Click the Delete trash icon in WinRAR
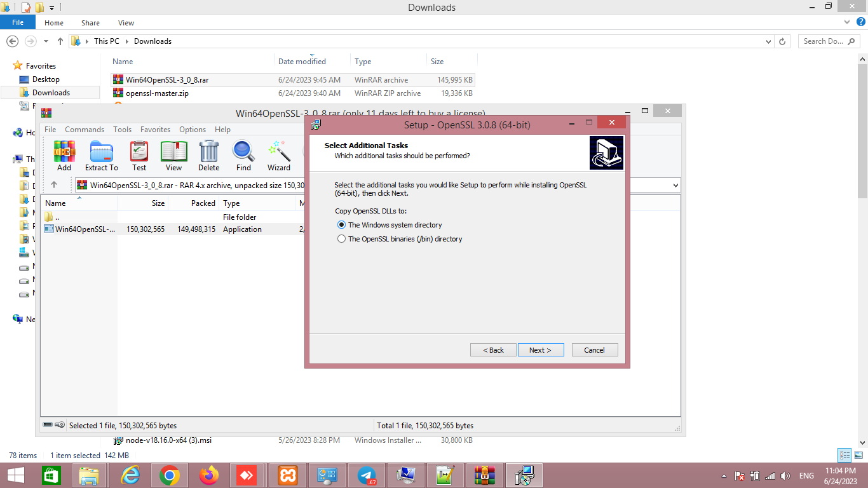 pos(208,156)
